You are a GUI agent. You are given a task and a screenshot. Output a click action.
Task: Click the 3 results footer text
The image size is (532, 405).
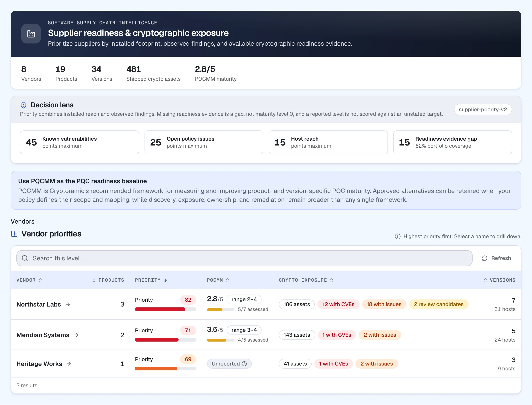coord(27,385)
